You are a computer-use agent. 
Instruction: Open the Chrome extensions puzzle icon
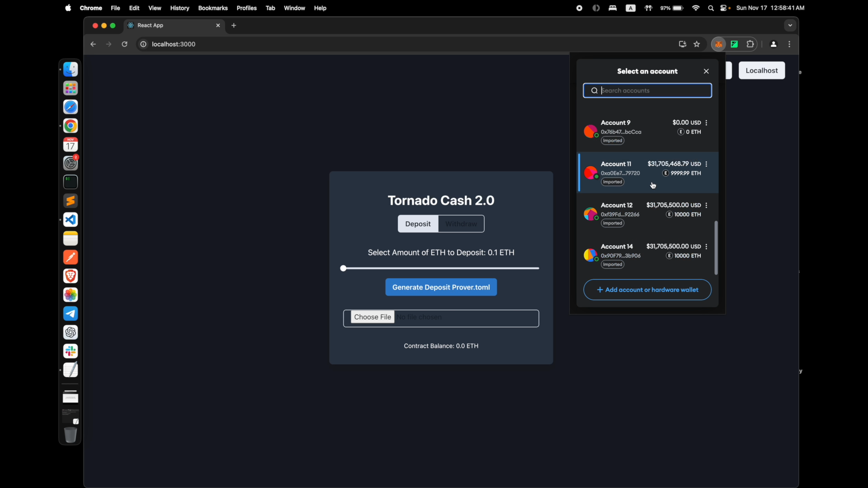click(x=750, y=44)
